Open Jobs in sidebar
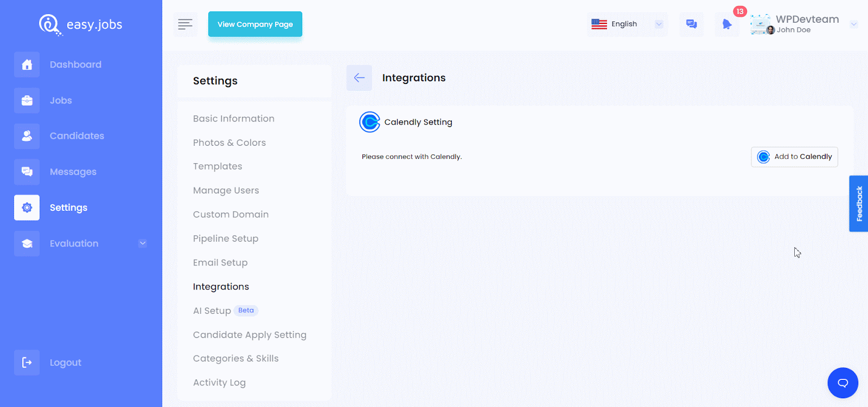 click(61, 100)
